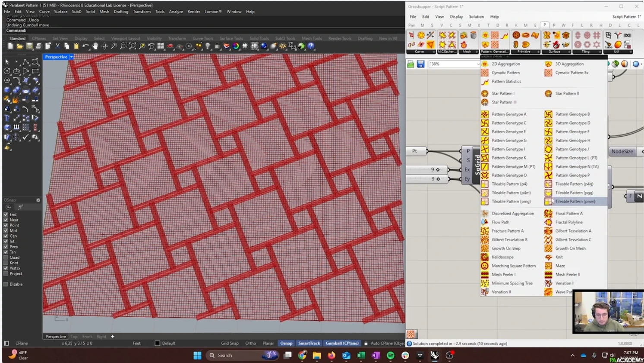The image size is (644, 363).
Task: Select the Polyline tool in left sidebar
Action: tap(26, 62)
